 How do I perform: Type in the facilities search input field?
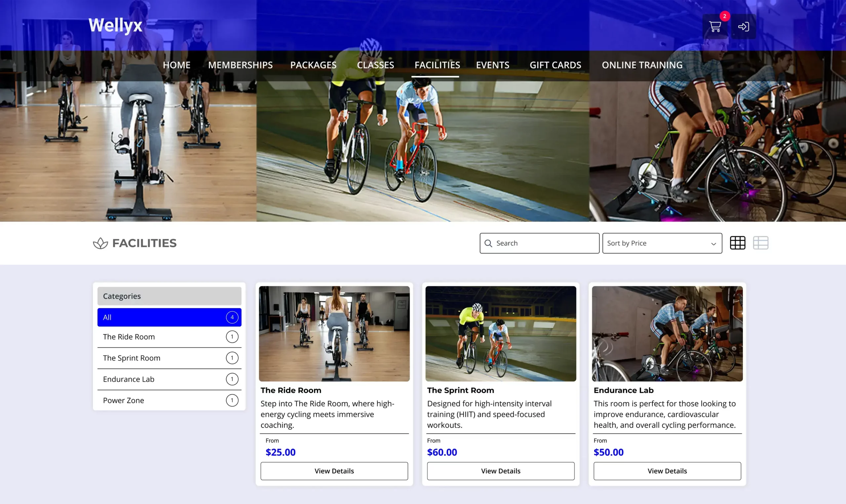click(x=539, y=243)
